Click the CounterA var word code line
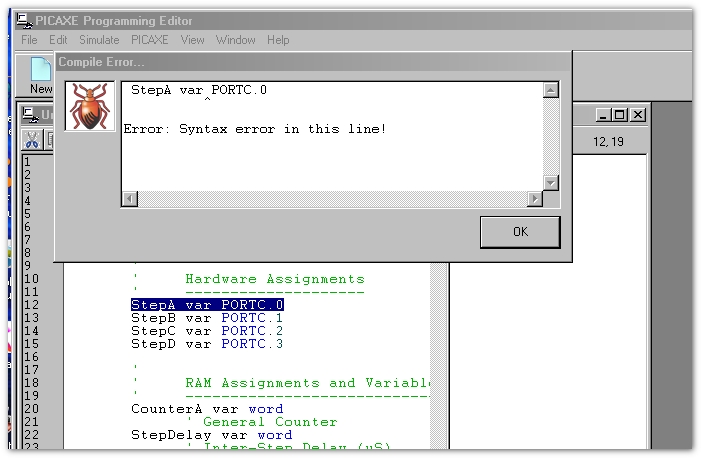The width and height of the screenshot is (701, 458). [x=207, y=409]
